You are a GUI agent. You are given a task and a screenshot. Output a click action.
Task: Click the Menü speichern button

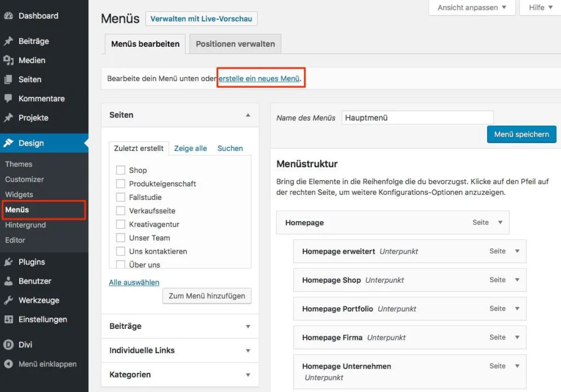521,134
